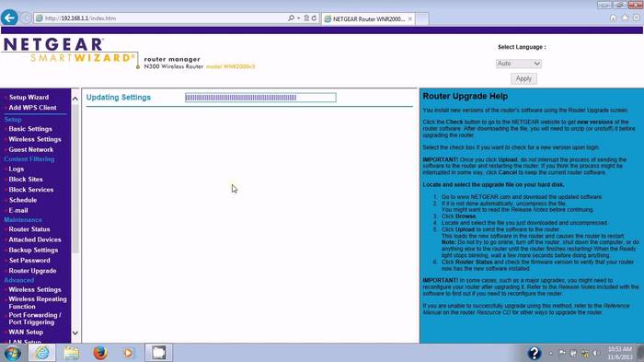Open Setup Wizard in sidebar
This screenshot has width=644, height=362.
click(x=29, y=97)
